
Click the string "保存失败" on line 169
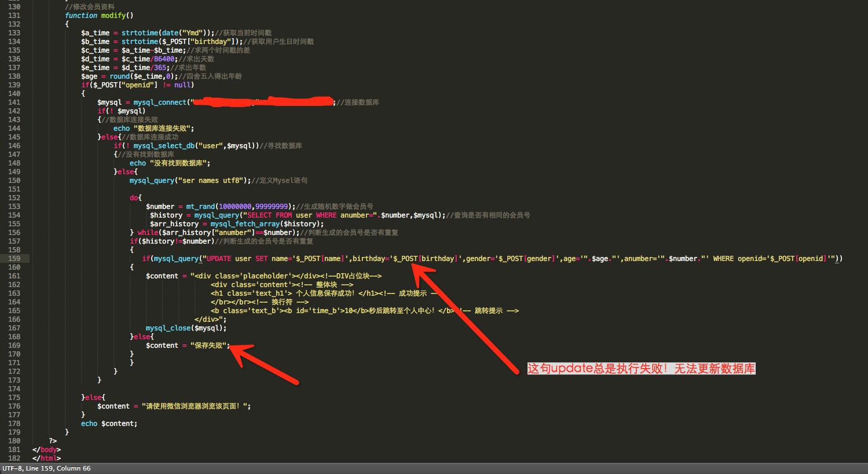(x=208, y=346)
